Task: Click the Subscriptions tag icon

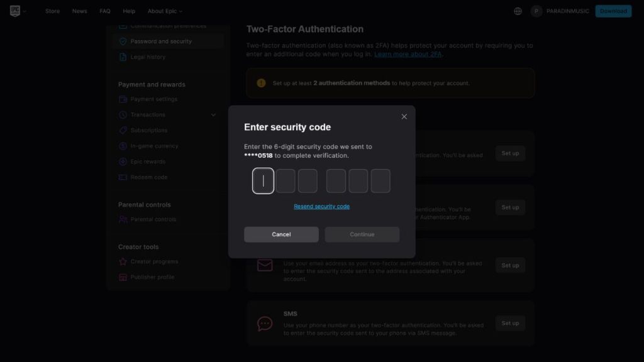Action: 122,130
